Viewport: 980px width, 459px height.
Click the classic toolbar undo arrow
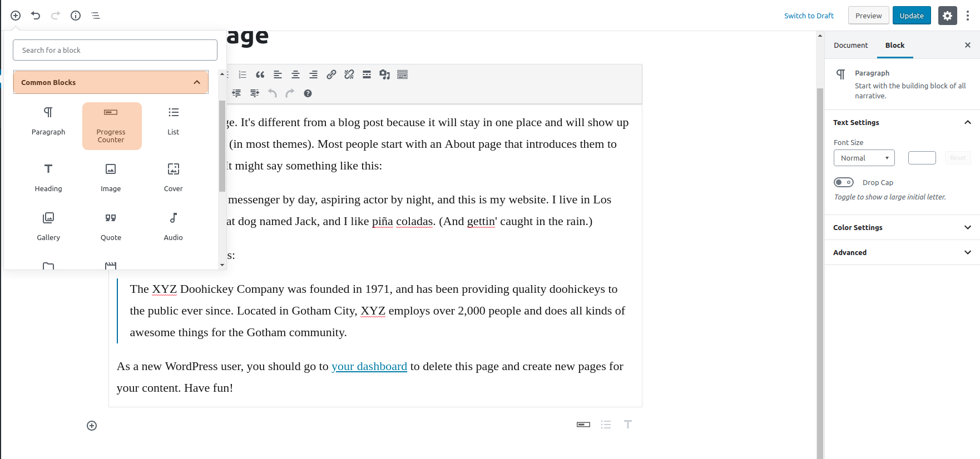273,93
